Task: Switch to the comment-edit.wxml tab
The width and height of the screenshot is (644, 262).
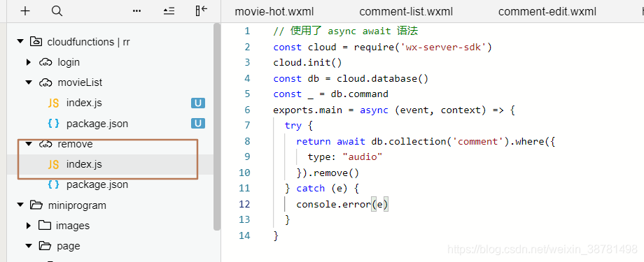Action: tap(547, 12)
